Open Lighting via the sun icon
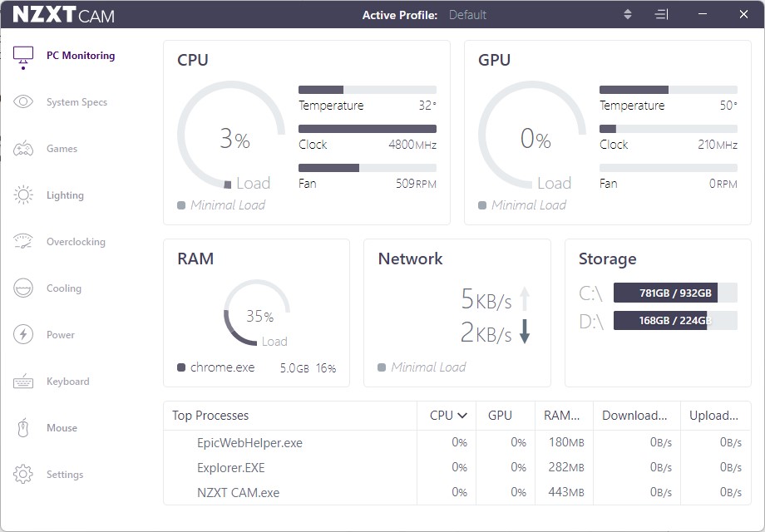The width and height of the screenshot is (765, 532). [x=23, y=195]
